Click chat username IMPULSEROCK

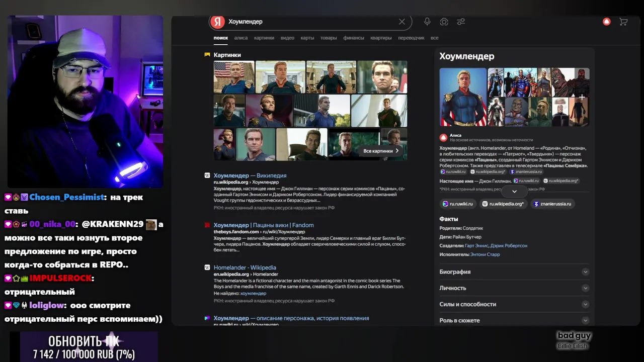click(x=60, y=278)
